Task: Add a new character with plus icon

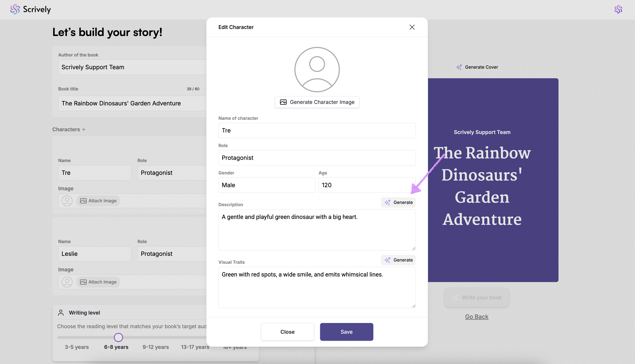Action: tap(84, 129)
